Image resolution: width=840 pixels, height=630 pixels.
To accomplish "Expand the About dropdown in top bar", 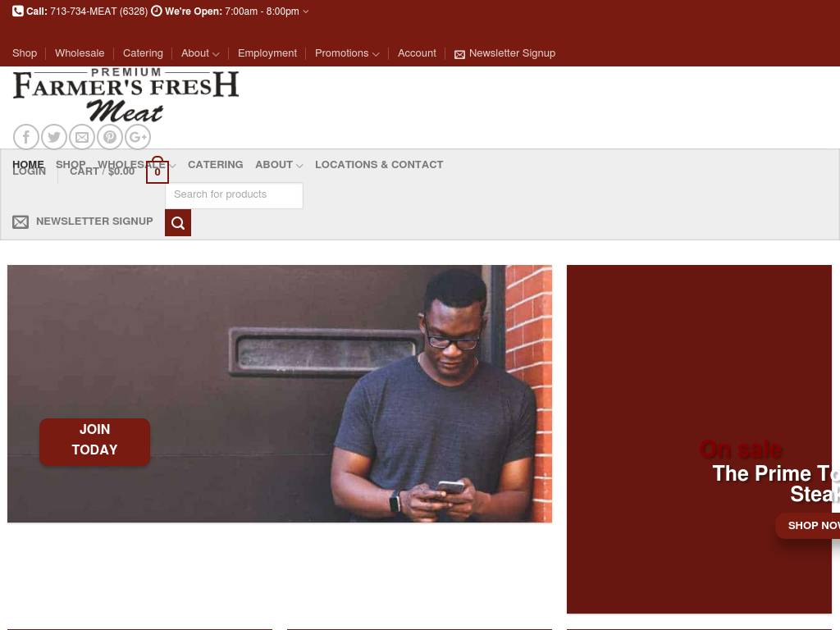I will [x=200, y=53].
